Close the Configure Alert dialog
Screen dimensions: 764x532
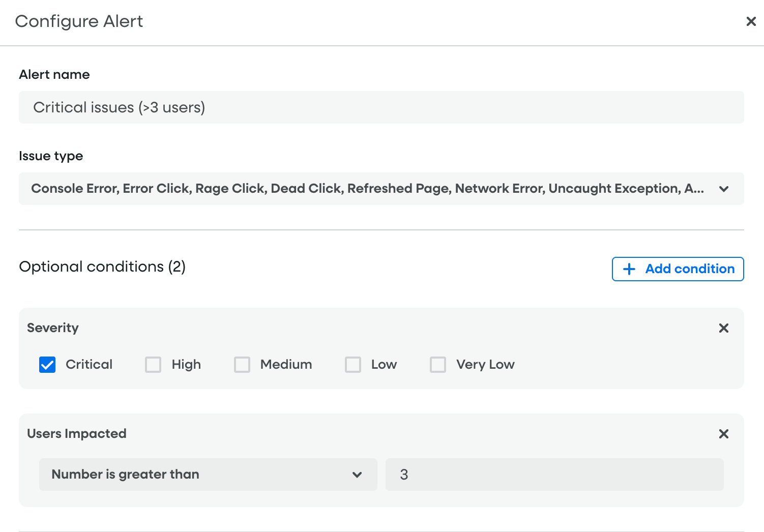pyautogui.click(x=751, y=21)
